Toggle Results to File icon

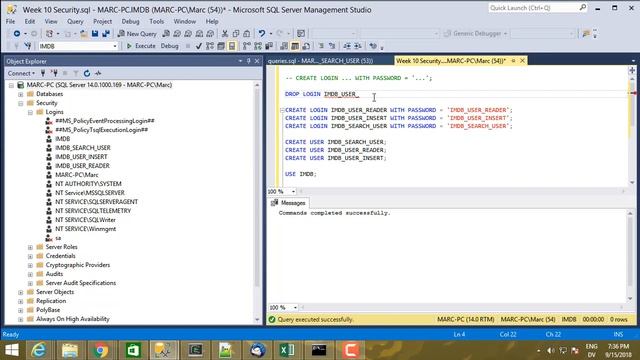click(306, 46)
